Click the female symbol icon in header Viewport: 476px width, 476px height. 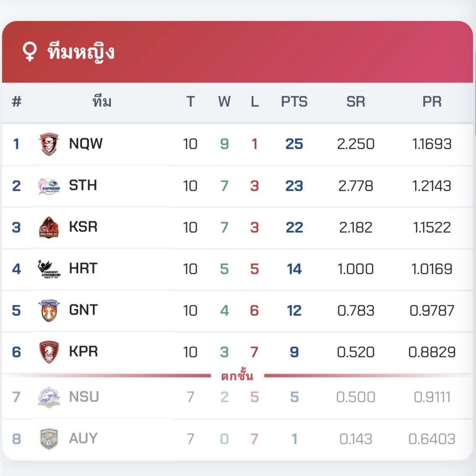coord(30,52)
